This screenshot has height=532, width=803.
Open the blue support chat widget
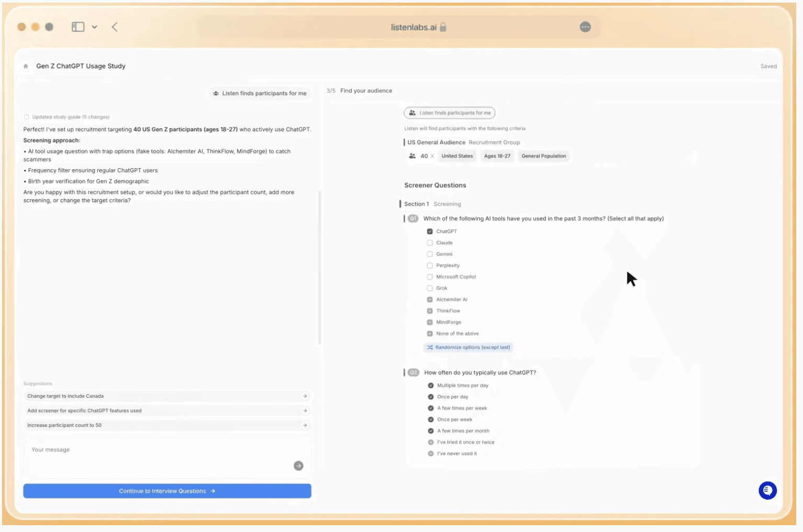tap(767, 491)
